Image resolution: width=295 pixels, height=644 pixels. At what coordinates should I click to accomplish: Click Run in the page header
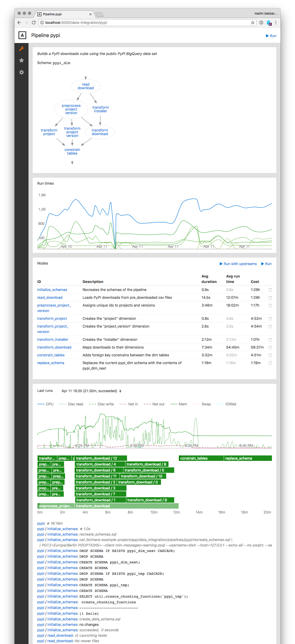[271, 36]
